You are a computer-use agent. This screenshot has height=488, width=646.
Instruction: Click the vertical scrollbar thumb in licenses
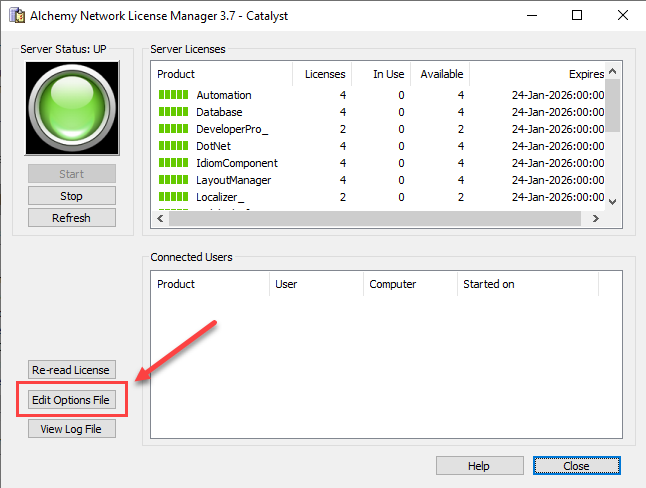(613, 106)
